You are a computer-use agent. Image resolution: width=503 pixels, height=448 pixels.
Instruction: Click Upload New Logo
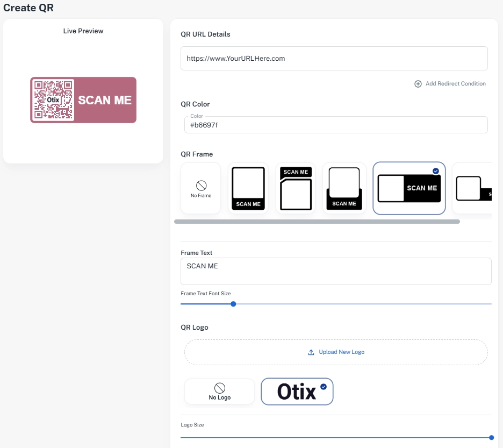[x=341, y=352]
